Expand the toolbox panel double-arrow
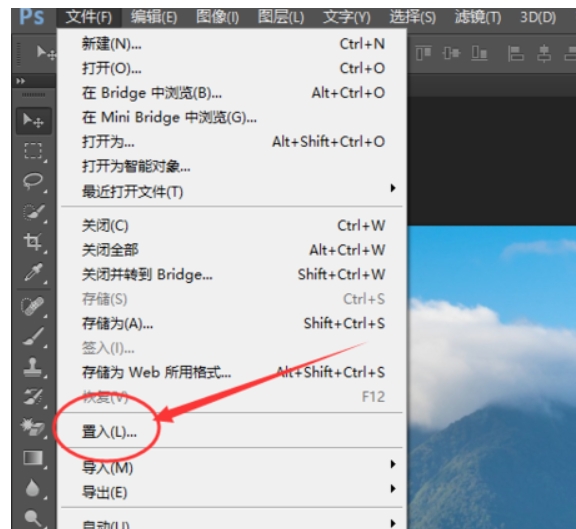The image size is (576, 529). (x=21, y=81)
